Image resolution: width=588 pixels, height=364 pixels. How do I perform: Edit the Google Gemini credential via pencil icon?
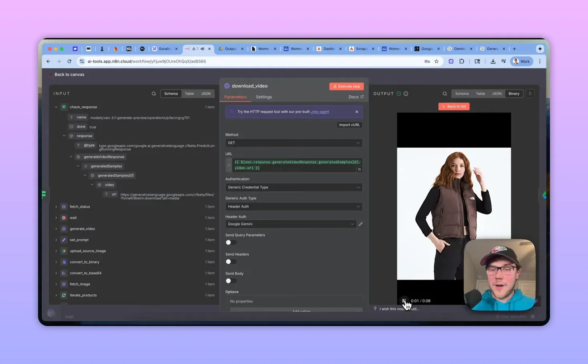[x=360, y=224]
